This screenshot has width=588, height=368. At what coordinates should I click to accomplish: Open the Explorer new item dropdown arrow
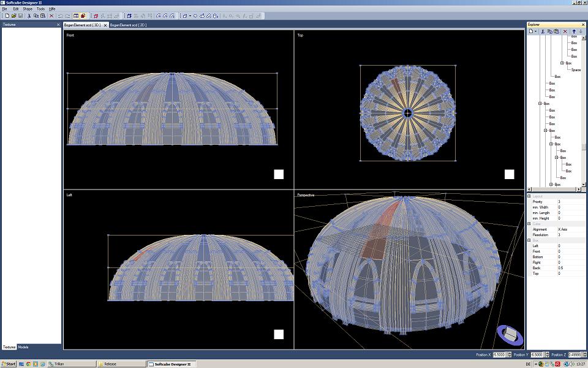[x=536, y=31]
